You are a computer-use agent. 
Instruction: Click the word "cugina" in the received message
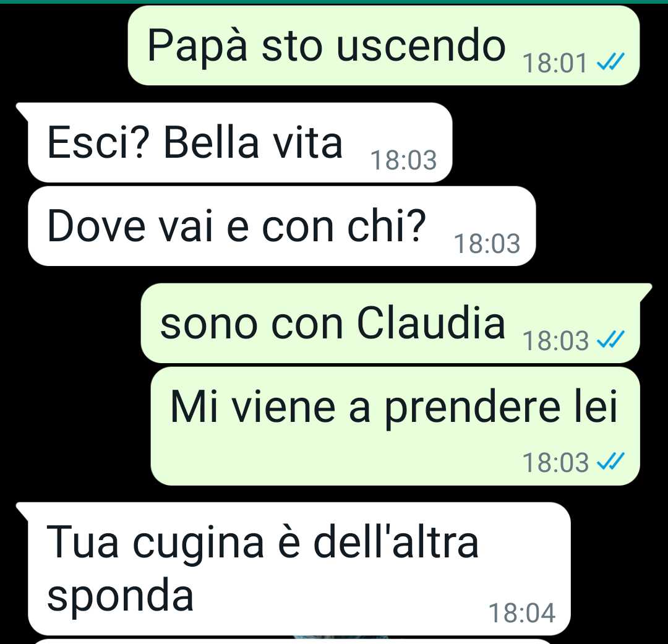coord(198,544)
